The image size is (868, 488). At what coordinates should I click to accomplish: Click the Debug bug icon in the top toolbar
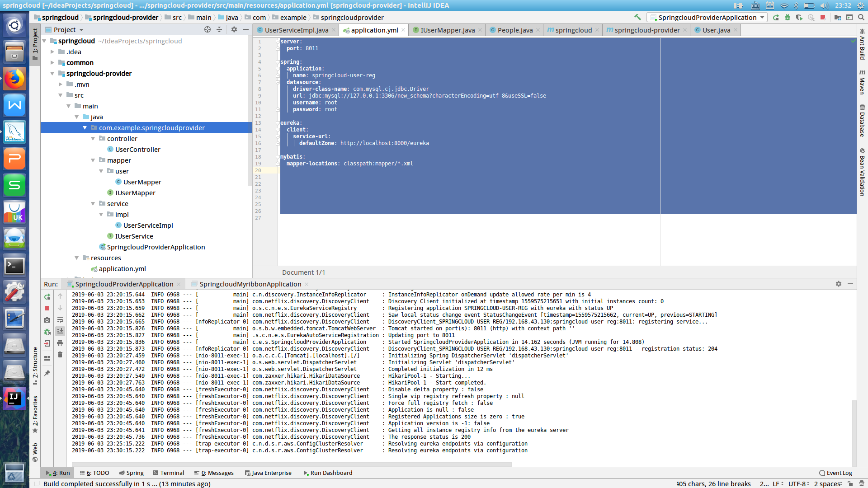(x=788, y=17)
